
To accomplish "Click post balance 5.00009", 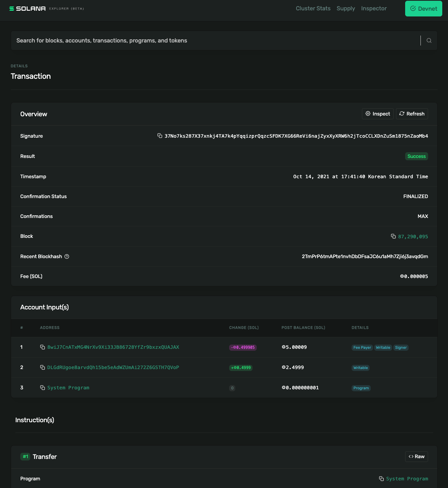I will click(x=294, y=347).
